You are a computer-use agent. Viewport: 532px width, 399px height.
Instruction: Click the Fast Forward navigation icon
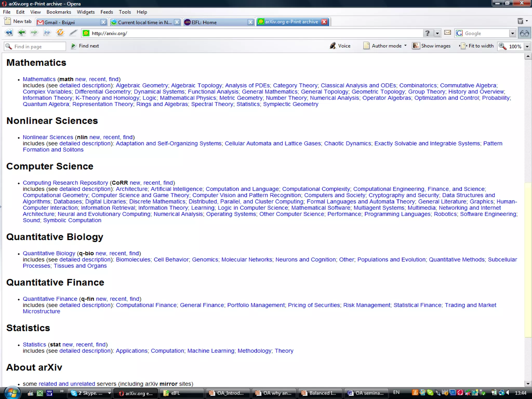pos(47,33)
